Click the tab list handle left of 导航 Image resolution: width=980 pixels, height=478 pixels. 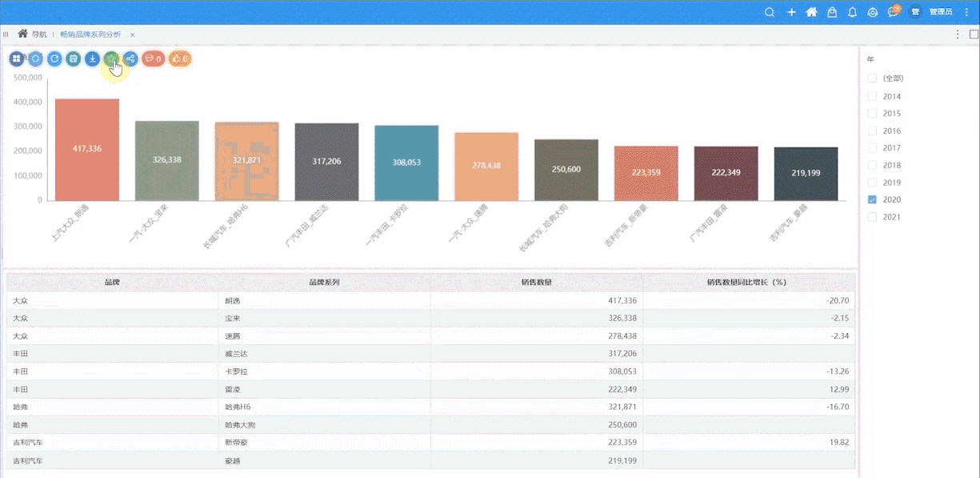6,34
